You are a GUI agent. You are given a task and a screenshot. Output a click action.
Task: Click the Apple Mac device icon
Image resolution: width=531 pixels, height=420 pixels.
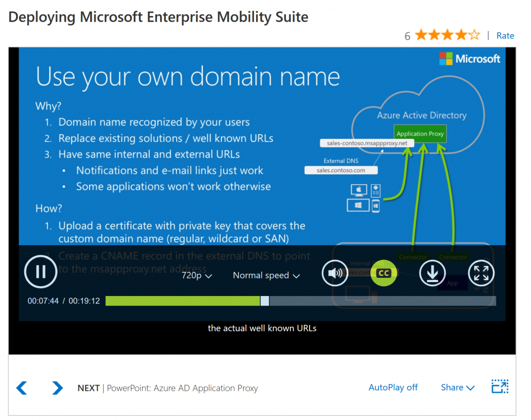coord(359,190)
